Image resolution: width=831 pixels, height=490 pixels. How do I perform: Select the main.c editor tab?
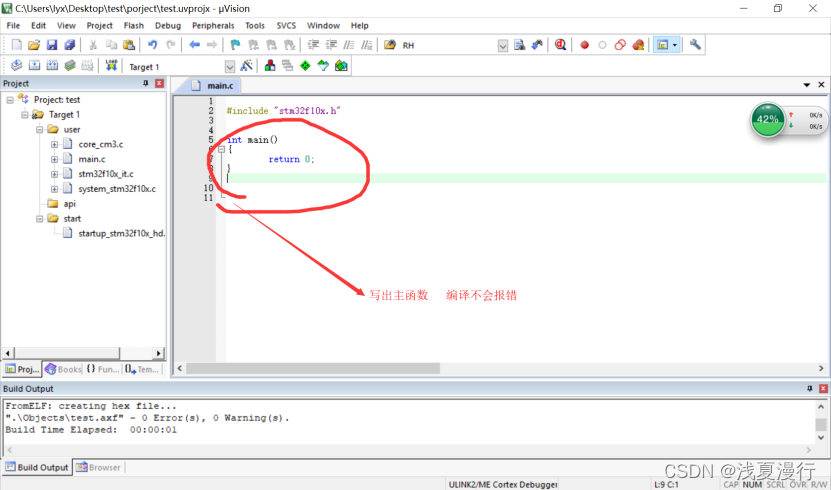tap(214, 85)
